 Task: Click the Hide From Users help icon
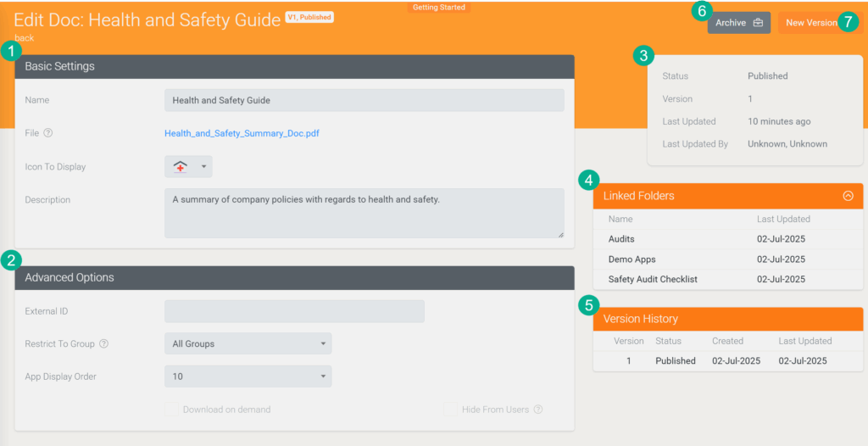pyautogui.click(x=538, y=410)
